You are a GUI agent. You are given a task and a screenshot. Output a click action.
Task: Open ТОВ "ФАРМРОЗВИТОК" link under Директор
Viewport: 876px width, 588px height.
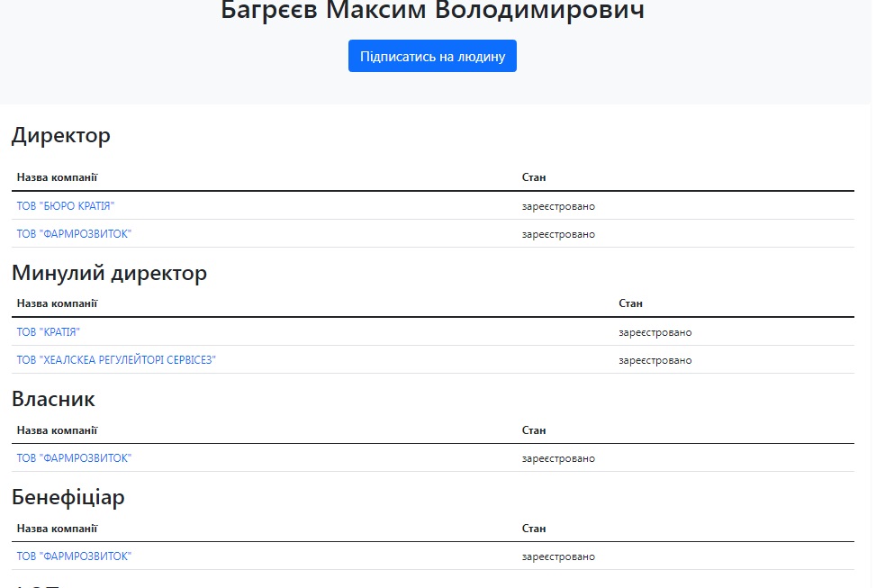(x=74, y=234)
